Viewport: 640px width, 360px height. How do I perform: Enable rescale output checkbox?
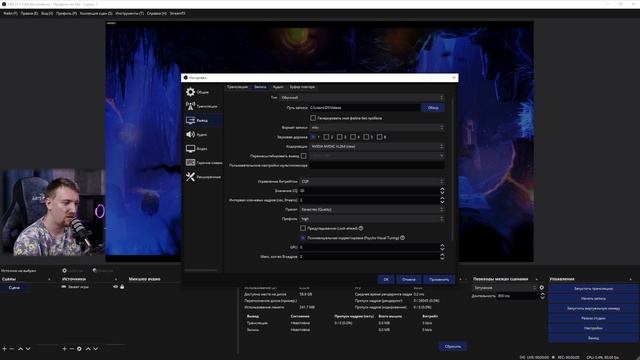click(303, 156)
